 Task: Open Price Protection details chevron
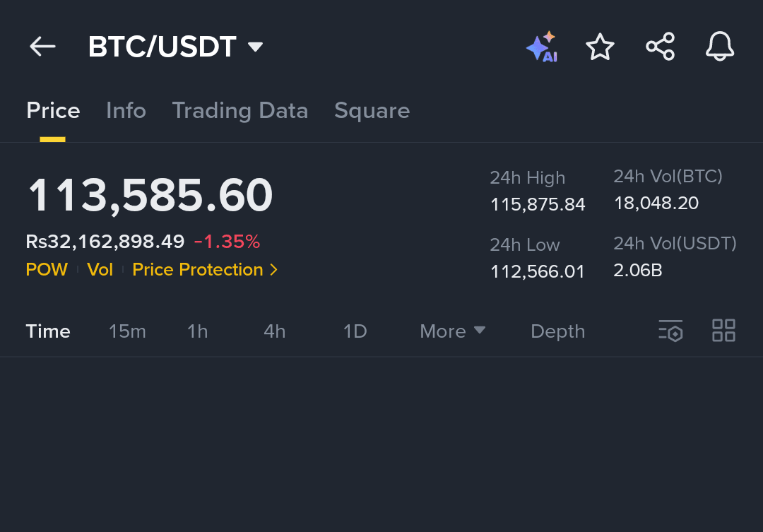coord(274,270)
